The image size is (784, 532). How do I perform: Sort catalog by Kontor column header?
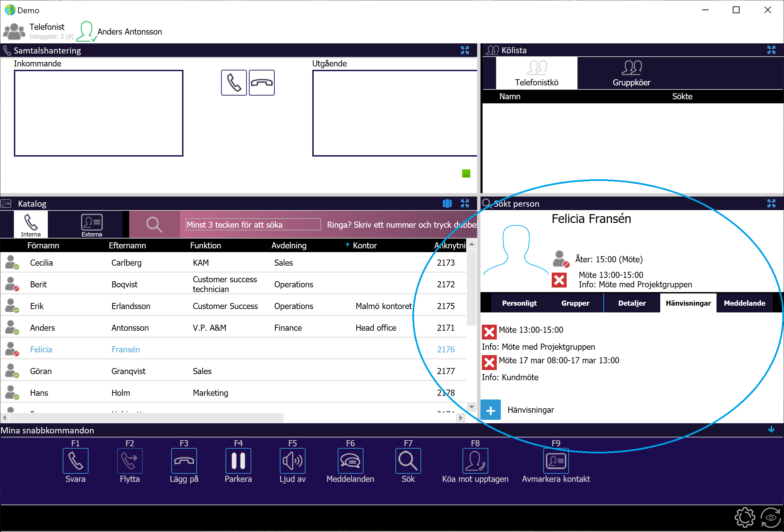[x=365, y=245]
